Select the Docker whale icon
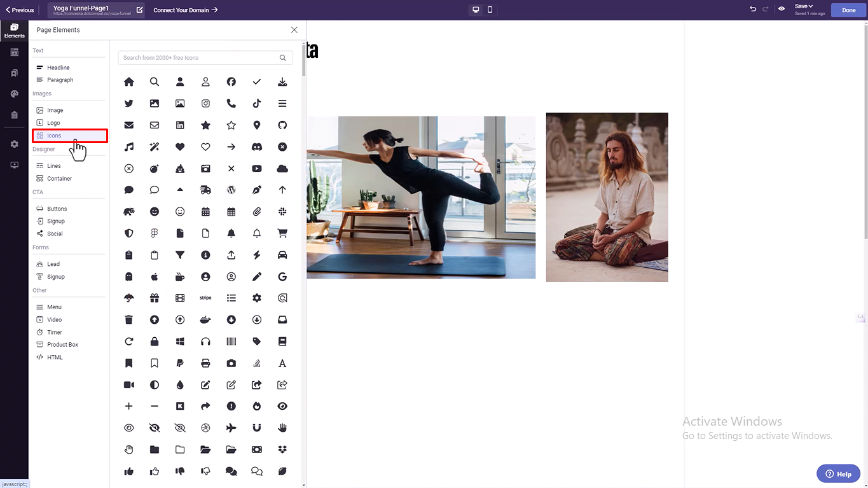The image size is (868, 488). [x=205, y=320]
